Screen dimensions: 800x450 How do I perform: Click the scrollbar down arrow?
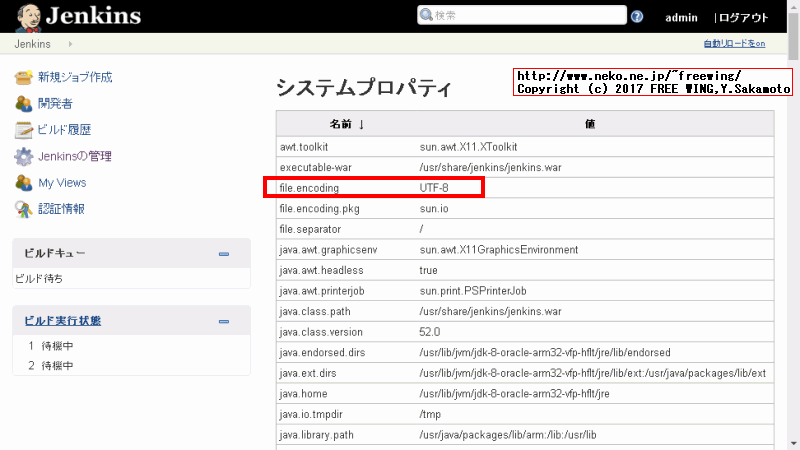pyautogui.click(x=793, y=443)
